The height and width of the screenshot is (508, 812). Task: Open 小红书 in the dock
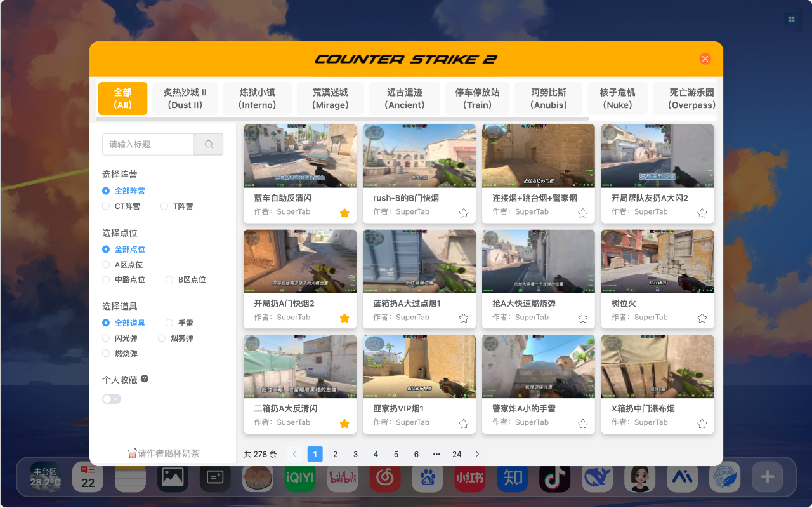click(470, 477)
